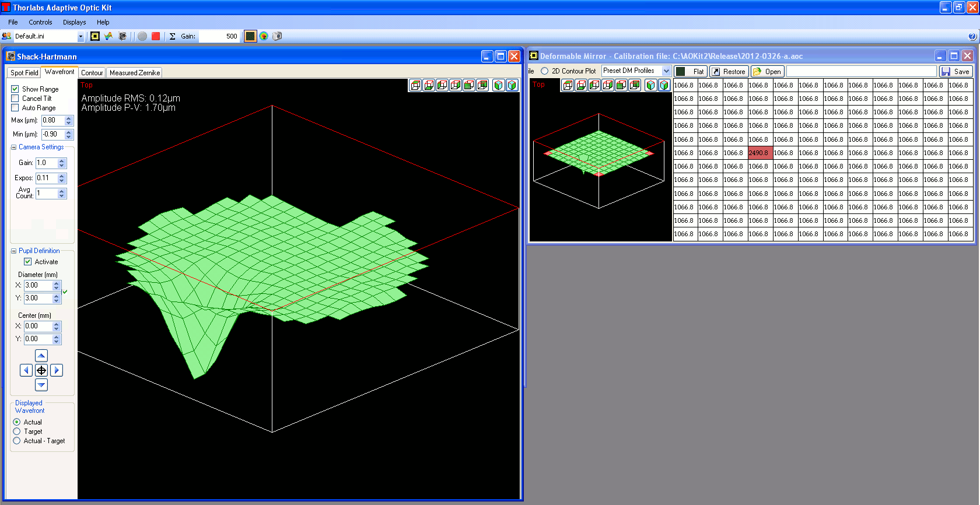Increase the Expos stepper value
Image resolution: width=980 pixels, height=505 pixels.
[62, 176]
